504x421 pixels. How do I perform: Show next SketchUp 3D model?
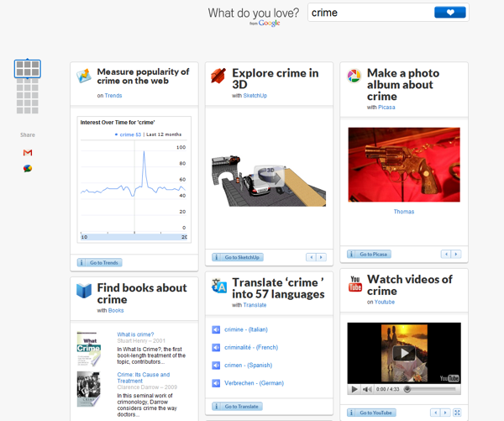321,257
